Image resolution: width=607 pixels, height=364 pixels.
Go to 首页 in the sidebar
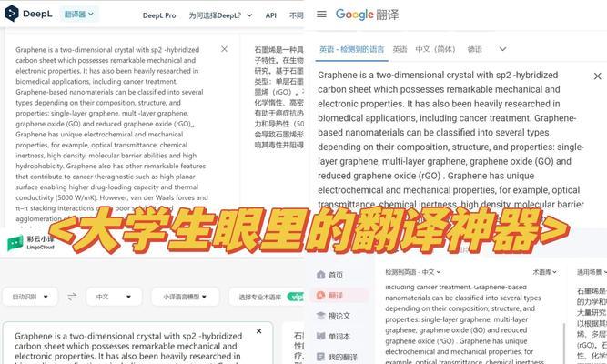pyautogui.click(x=329, y=275)
